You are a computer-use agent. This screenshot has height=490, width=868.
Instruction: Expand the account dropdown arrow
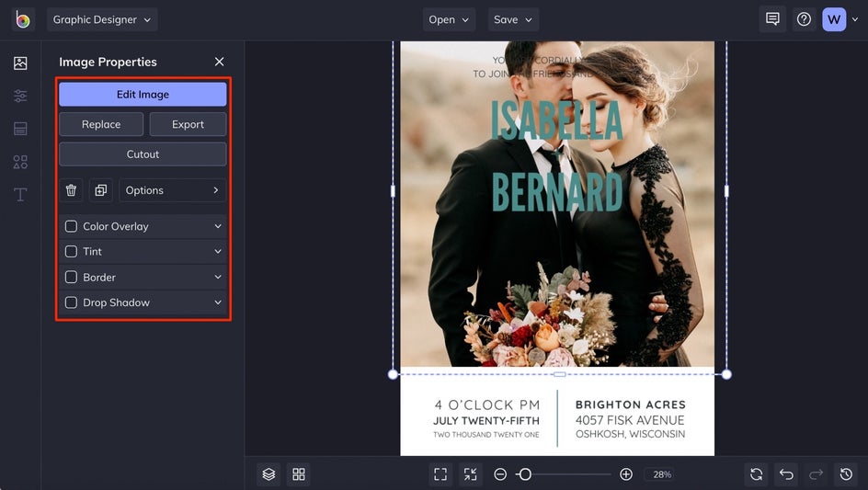point(855,19)
